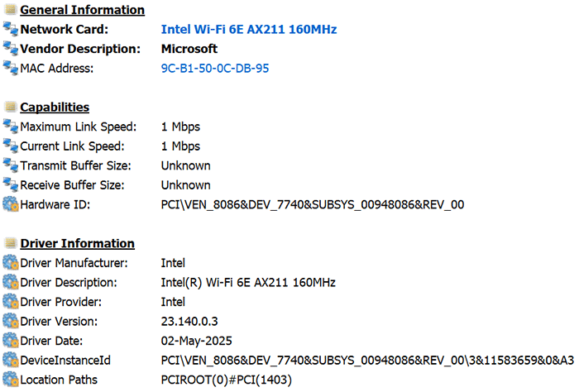The height and width of the screenshot is (392, 579).
Task: Click the MAC Address row icon
Action: (x=10, y=69)
